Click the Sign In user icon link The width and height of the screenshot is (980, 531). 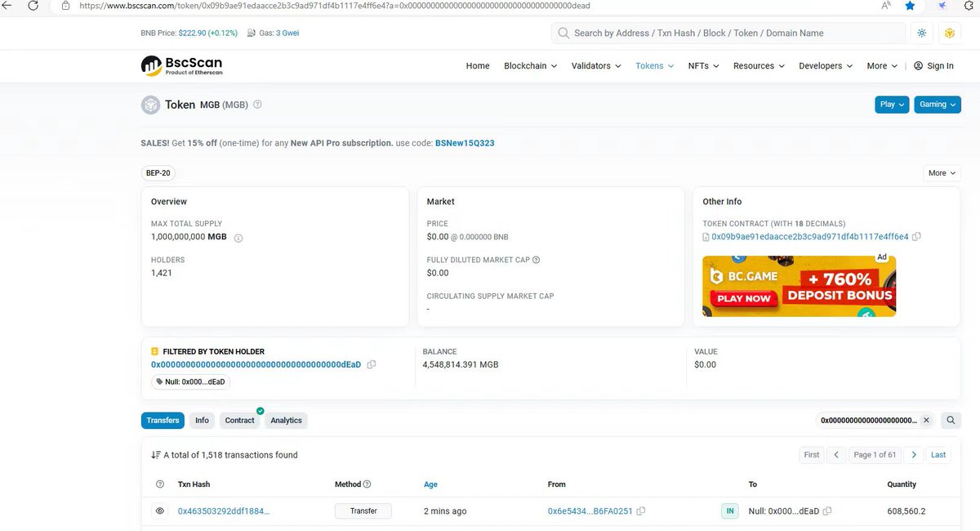933,66
